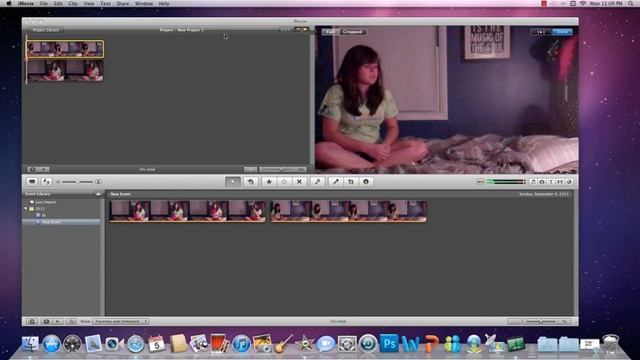640x360 pixels.
Task: Select the Cropped option in viewer
Action: pyautogui.click(x=352, y=31)
